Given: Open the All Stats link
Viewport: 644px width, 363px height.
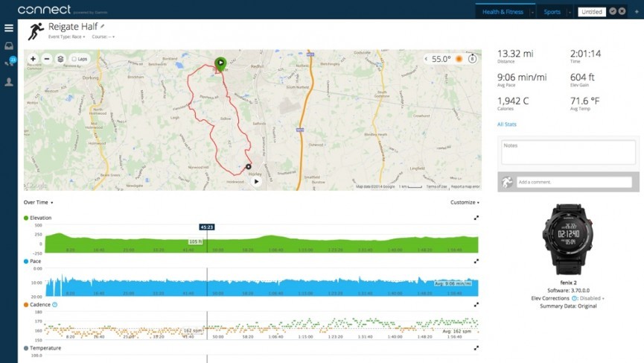Looking at the screenshot, I should tap(506, 124).
